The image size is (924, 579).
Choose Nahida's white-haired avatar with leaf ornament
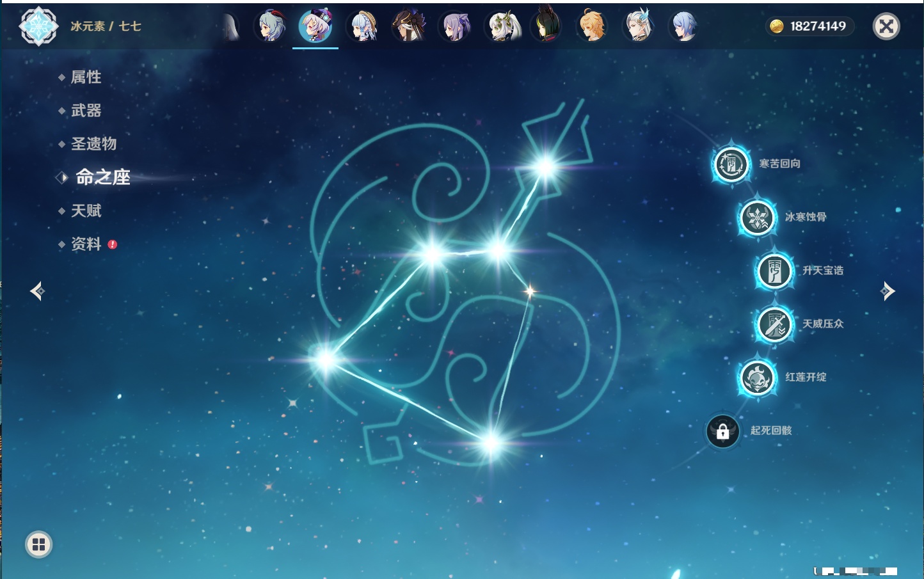coord(502,27)
